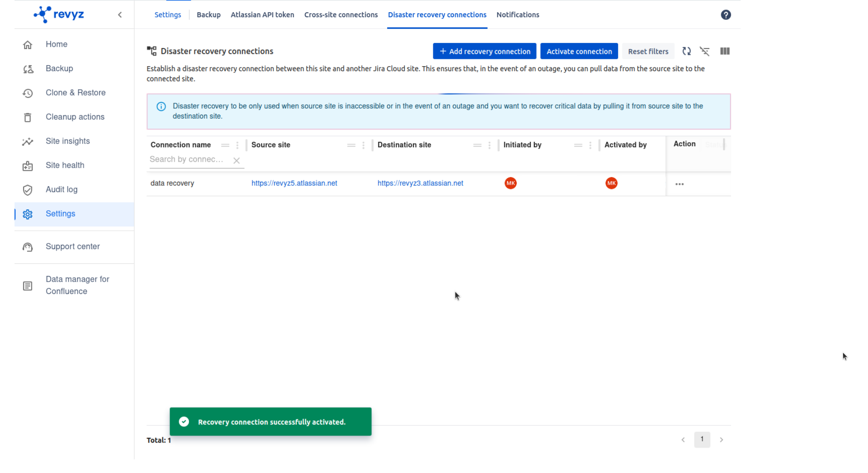Click the Initiated by MK avatar
The width and height of the screenshot is (868, 473).
point(510,183)
